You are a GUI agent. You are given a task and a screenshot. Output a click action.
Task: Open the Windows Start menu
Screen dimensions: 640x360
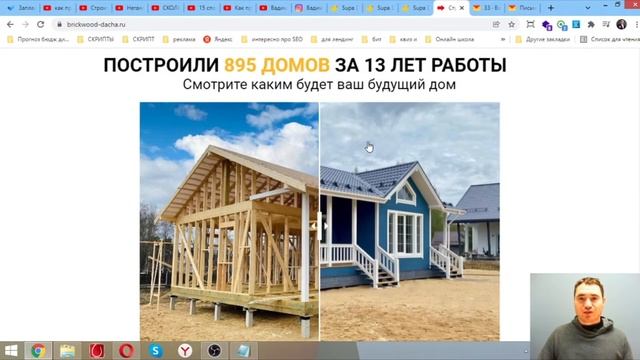click(11, 351)
